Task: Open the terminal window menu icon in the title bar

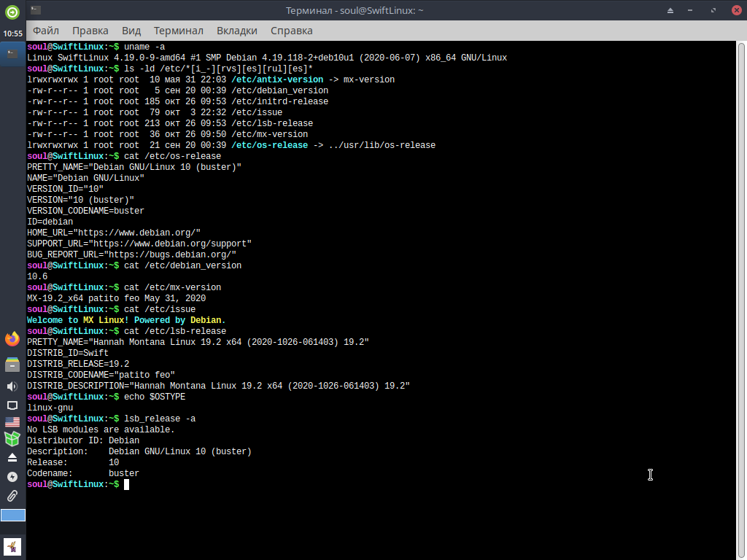Action: coord(35,9)
